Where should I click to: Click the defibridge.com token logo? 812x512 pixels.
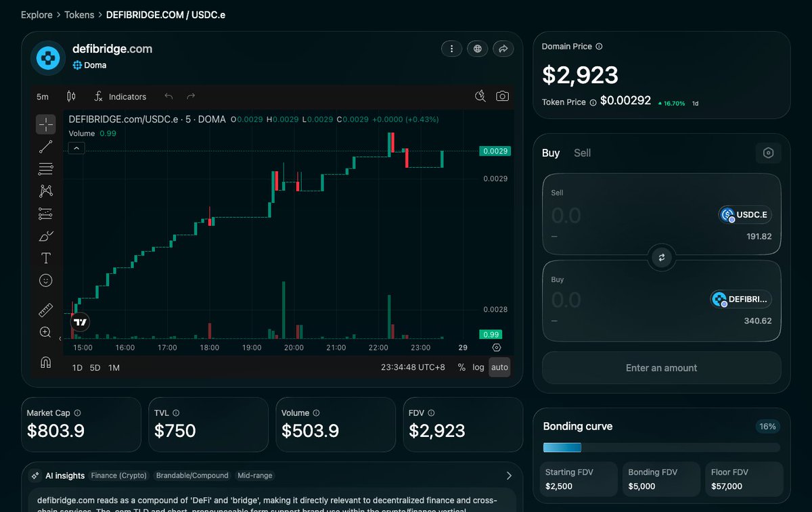pos(48,58)
